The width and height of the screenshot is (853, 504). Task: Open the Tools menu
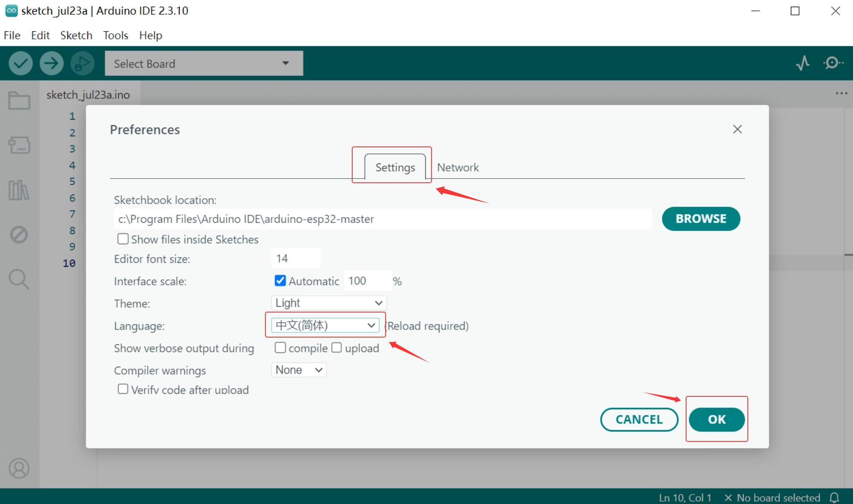pos(116,35)
